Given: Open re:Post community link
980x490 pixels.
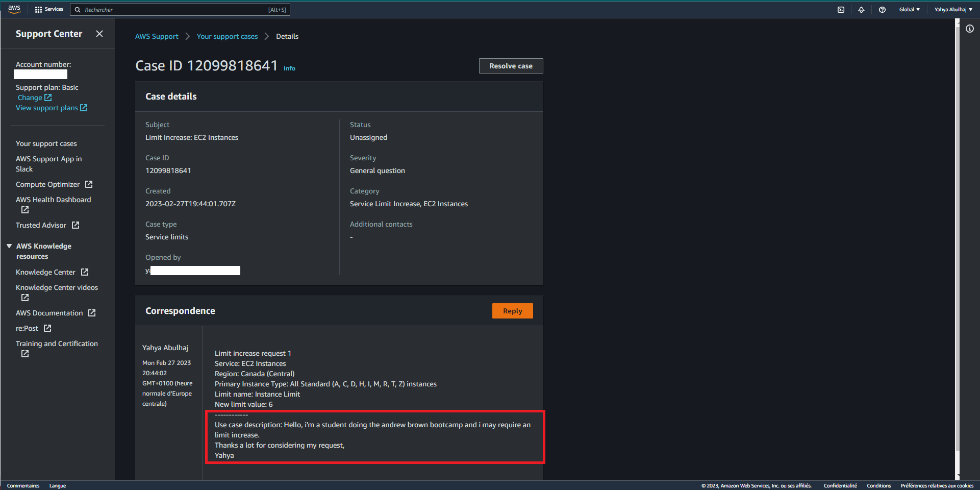Looking at the screenshot, I should [27, 328].
